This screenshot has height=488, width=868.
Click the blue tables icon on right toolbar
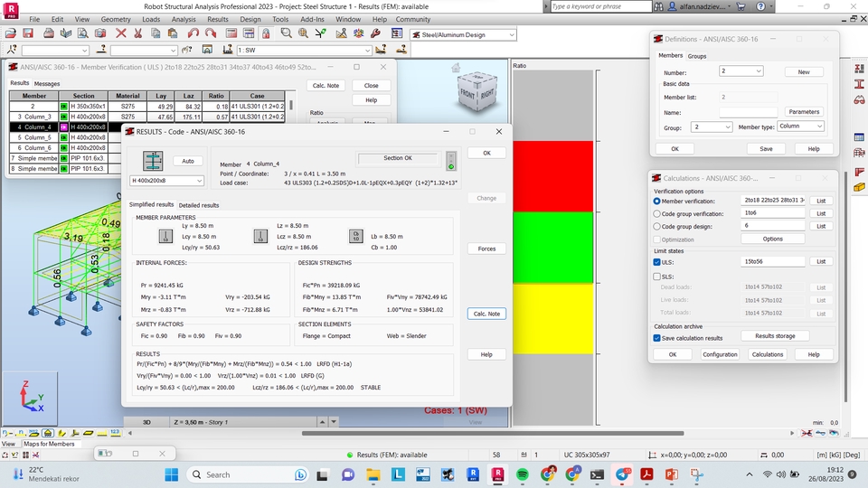[859, 137]
